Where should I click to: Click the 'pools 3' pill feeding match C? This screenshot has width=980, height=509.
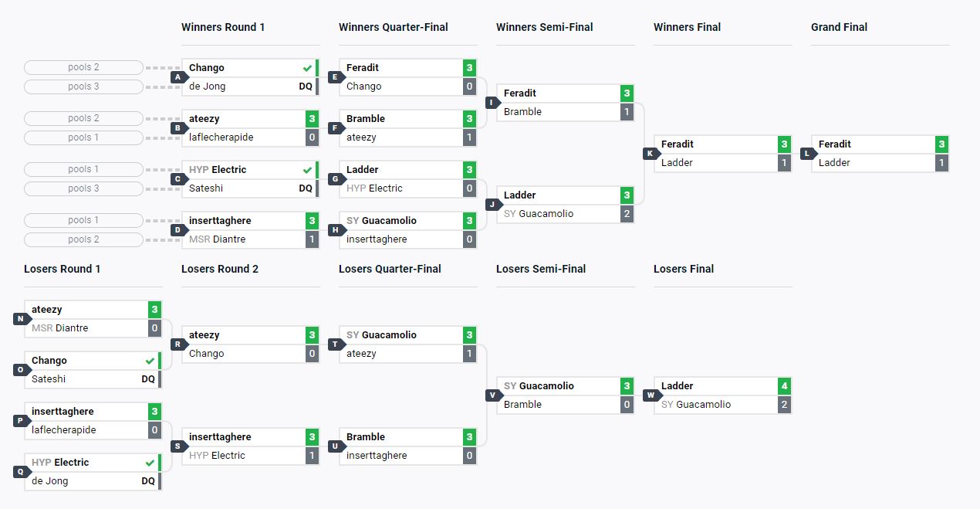83,188
